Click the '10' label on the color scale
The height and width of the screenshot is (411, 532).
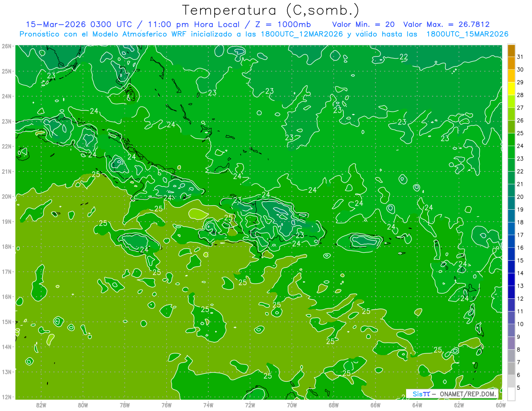click(520, 324)
